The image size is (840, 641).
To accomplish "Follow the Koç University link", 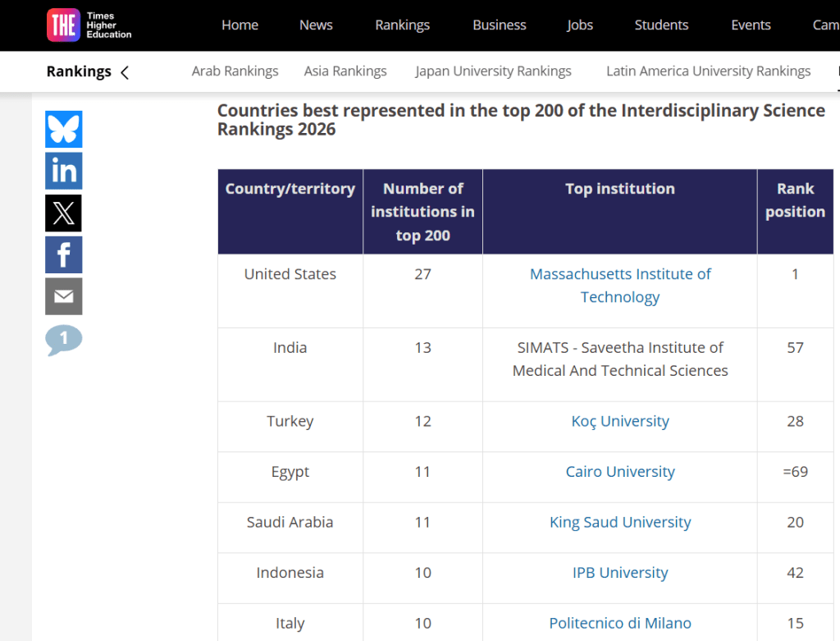I will tap(620, 421).
